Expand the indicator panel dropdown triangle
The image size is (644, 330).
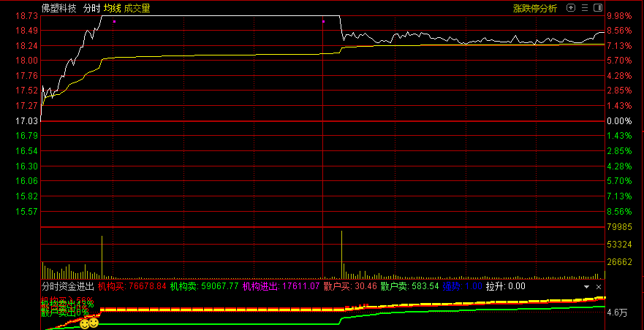click(586, 288)
